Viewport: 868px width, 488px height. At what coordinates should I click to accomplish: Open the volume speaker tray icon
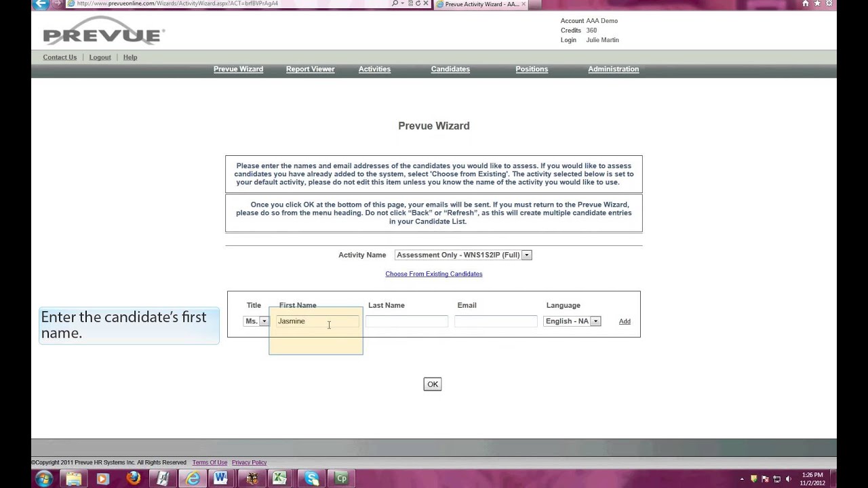pyautogui.click(x=789, y=479)
